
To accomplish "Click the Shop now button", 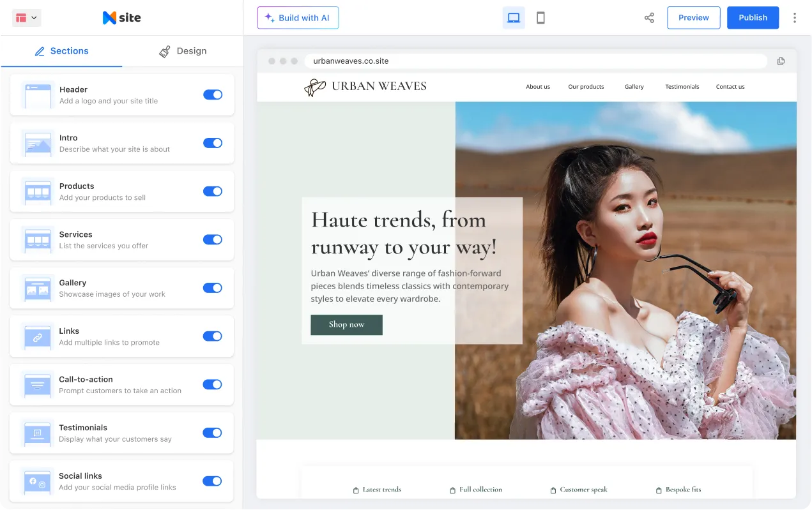I will [x=347, y=325].
